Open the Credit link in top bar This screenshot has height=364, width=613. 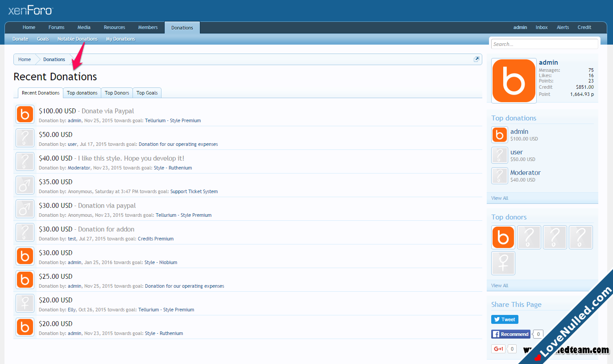(x=584, y=27)
